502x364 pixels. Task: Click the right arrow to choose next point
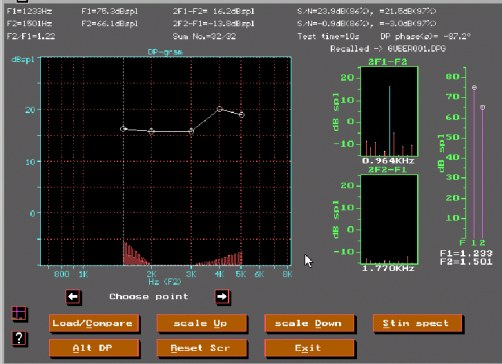click(x=222, y=296)
